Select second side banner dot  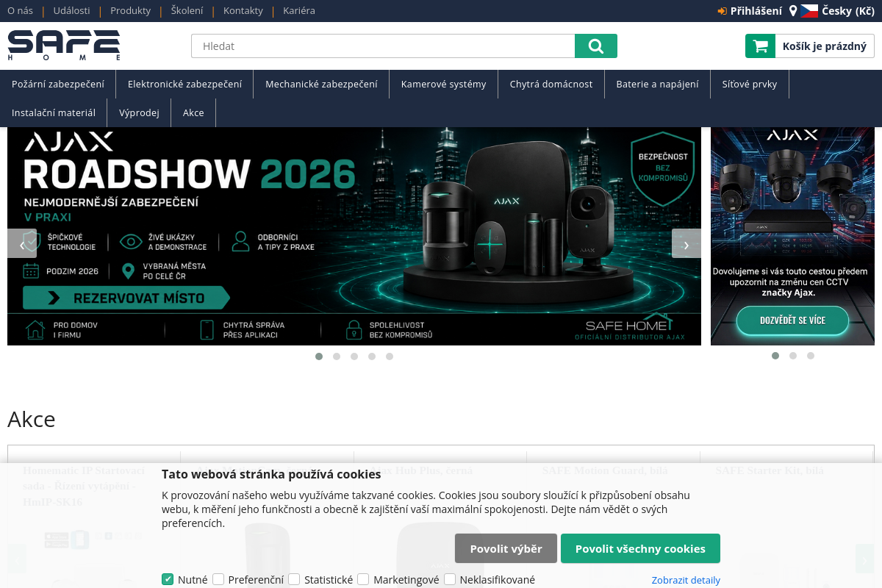(793, 356)
